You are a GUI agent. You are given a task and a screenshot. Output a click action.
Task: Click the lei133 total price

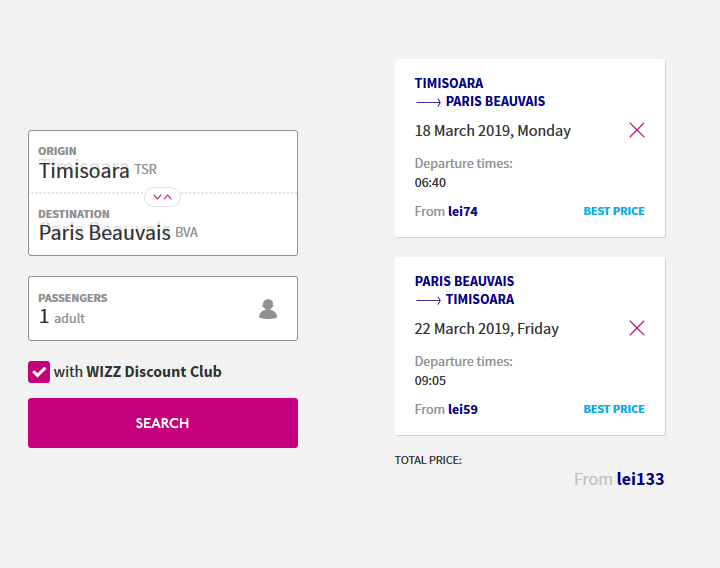(x=641, y=479)
